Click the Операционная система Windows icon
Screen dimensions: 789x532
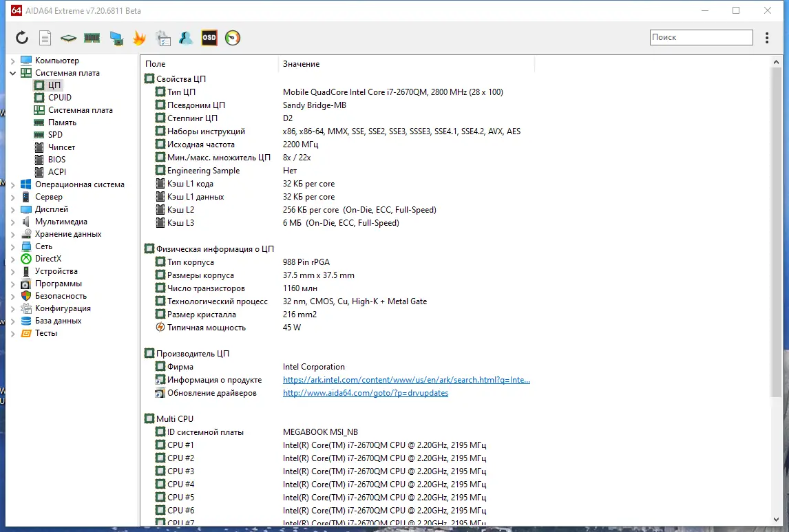(26, 184)
